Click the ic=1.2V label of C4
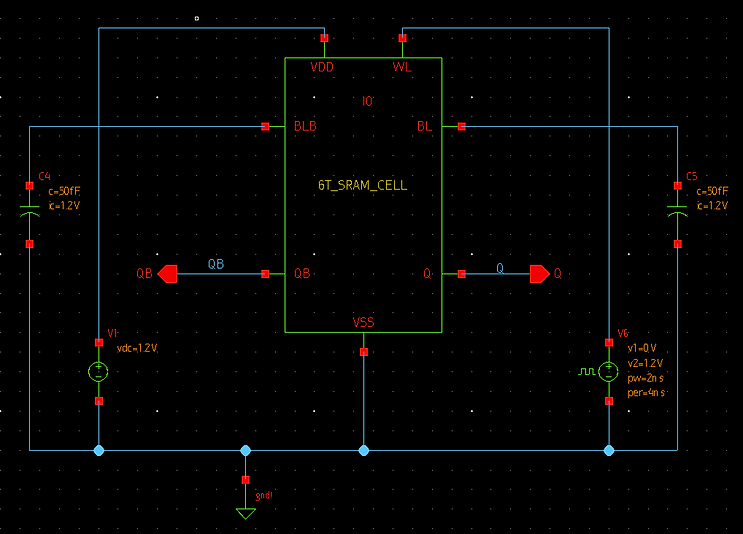This screenshot has height=534, width=743. pos(64,206)
